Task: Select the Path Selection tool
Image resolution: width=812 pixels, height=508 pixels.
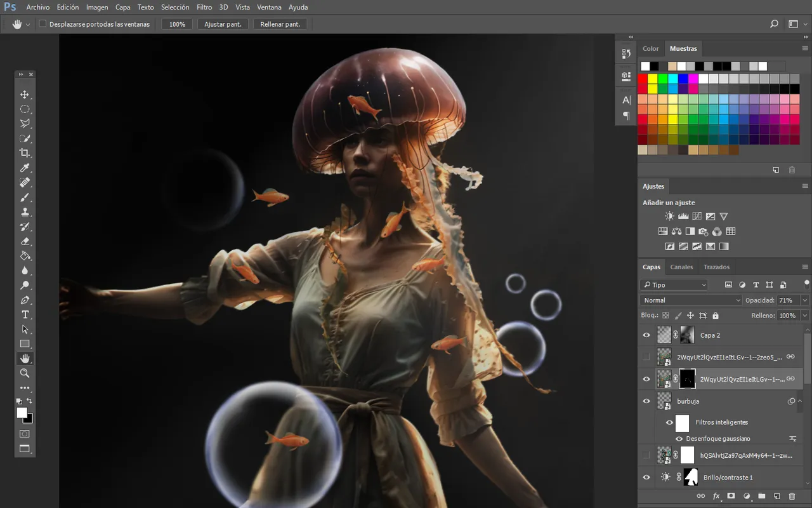Action: click(x=25, y=329)
